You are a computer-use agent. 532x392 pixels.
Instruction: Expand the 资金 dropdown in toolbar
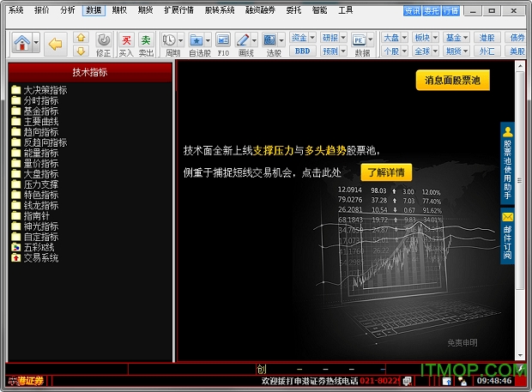[302, 38]
